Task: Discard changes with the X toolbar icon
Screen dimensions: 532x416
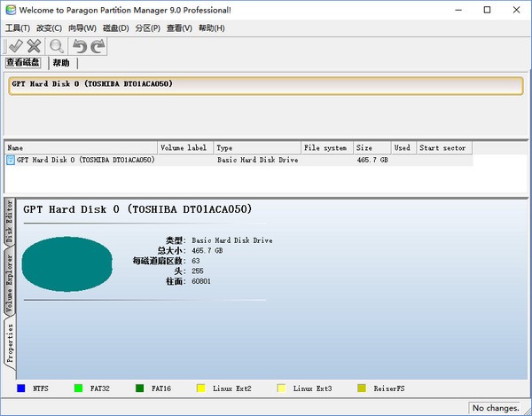Action: (34, 46)
